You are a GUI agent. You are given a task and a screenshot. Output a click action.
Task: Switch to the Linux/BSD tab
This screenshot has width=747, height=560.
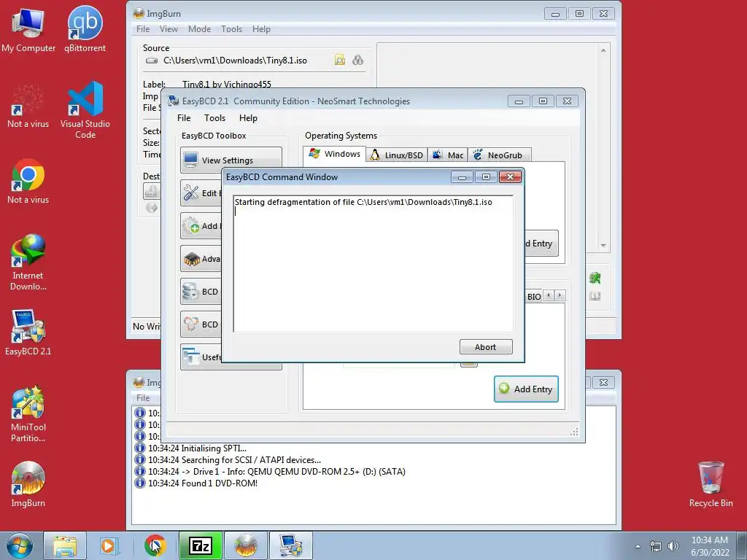[x=396, y=155]
